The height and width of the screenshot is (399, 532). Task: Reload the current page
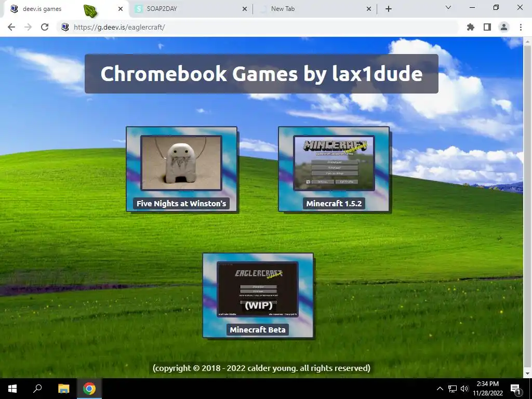tap(45, 27)
